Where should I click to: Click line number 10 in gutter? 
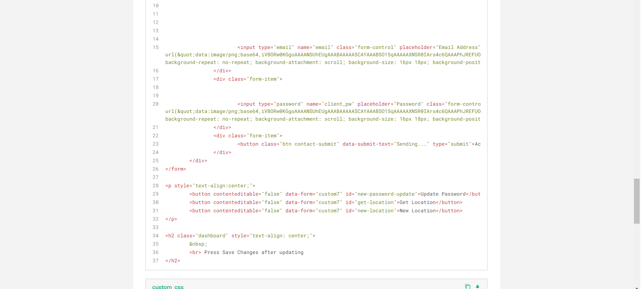click(155, 6)
